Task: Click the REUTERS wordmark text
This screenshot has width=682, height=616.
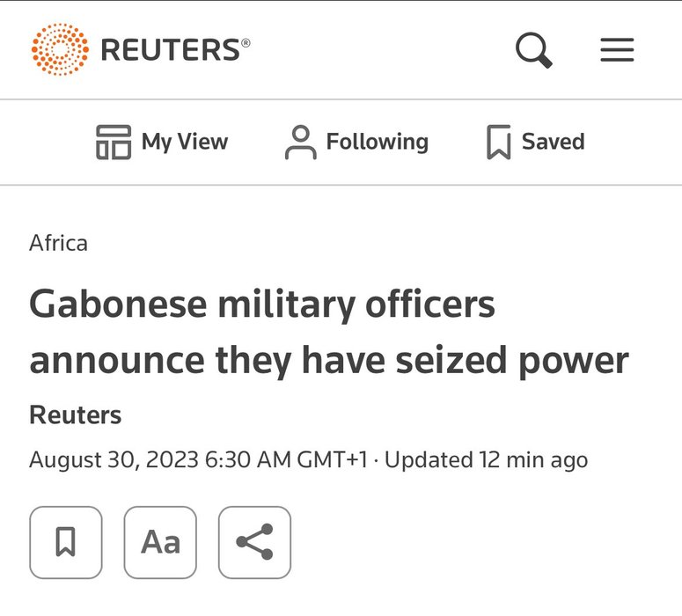Action: [172, 49]
